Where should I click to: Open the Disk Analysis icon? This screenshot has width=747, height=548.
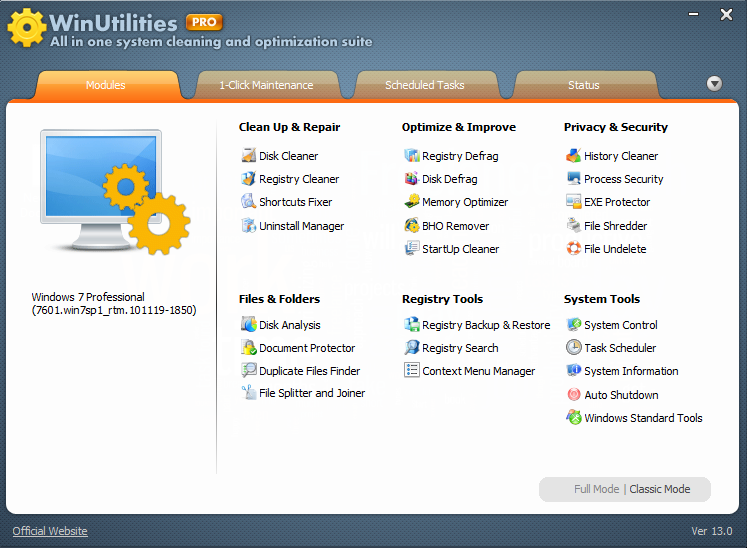point(249,325)
